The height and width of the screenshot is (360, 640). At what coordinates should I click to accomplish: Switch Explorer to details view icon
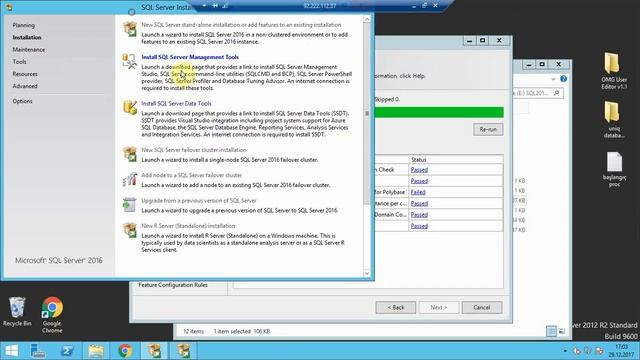(x=551, y=331)
